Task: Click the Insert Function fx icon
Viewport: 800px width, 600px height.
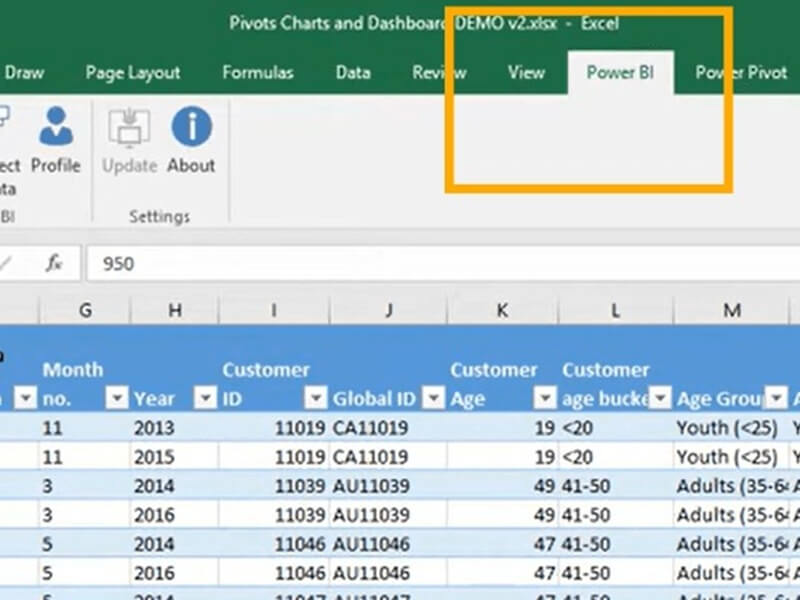Action: (x=55, y=263)
